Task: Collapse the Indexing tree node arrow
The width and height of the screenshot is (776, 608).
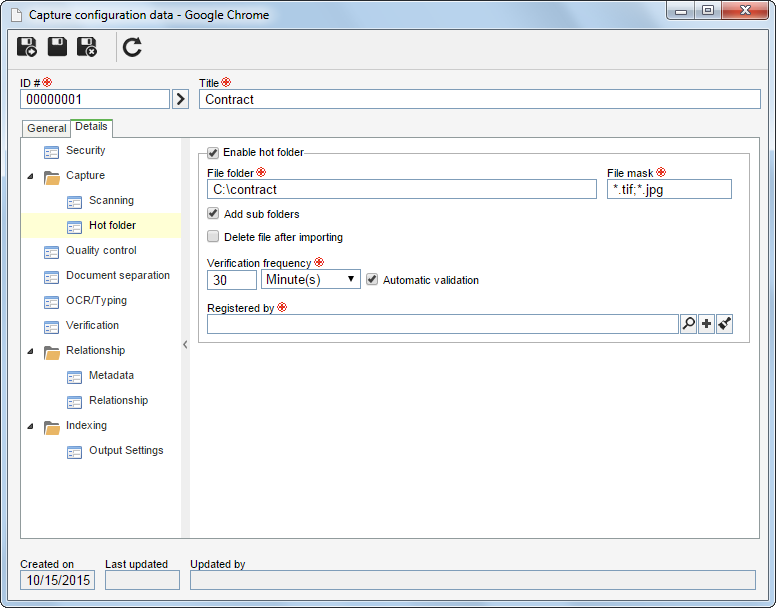Action: 31,426
